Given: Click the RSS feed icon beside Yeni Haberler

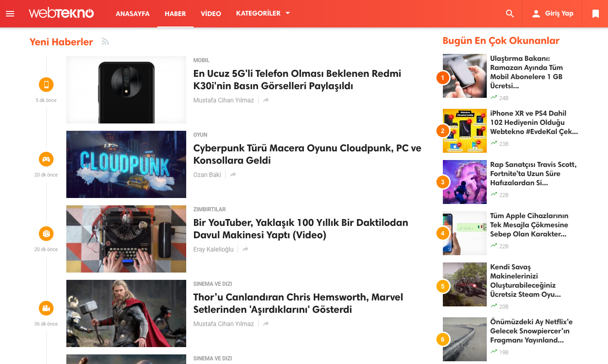Looking at the screenshot, I should coord(105,42).
